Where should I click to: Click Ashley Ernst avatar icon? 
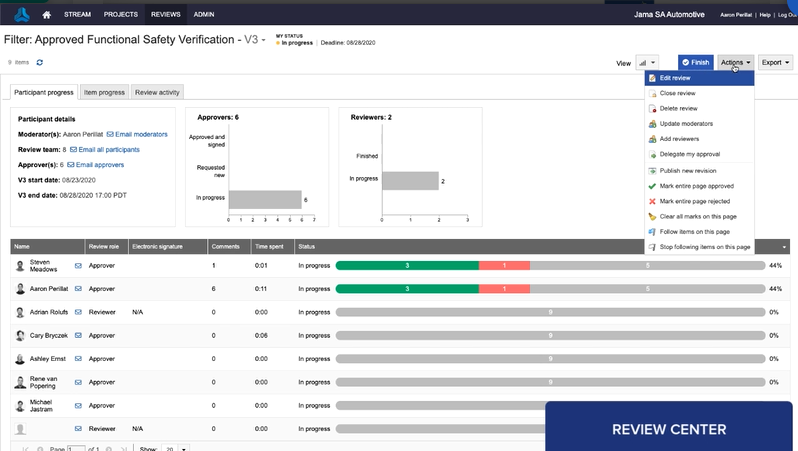(20, 359)
